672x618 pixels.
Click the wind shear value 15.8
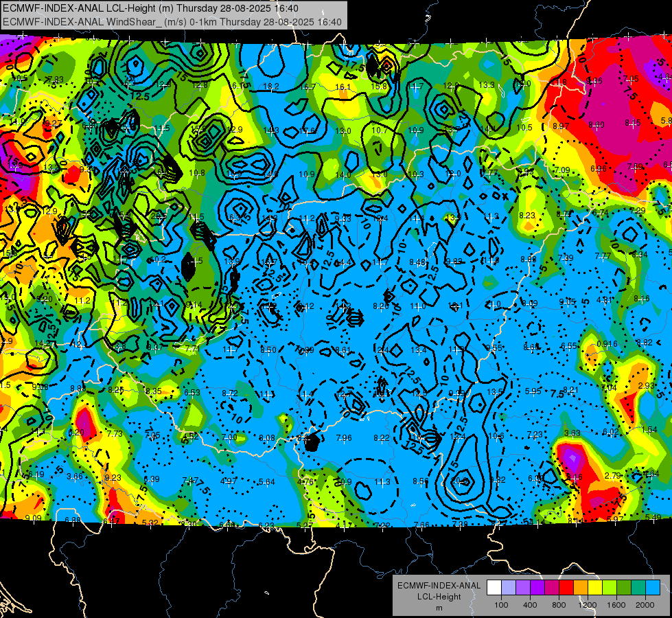[x=379, y=87]
